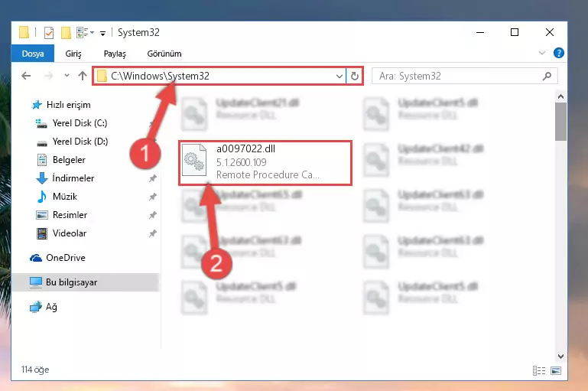Click the Properties checkmark icon in title bar
The height and width of the screenshot is (391, 588).
(49, 33)
